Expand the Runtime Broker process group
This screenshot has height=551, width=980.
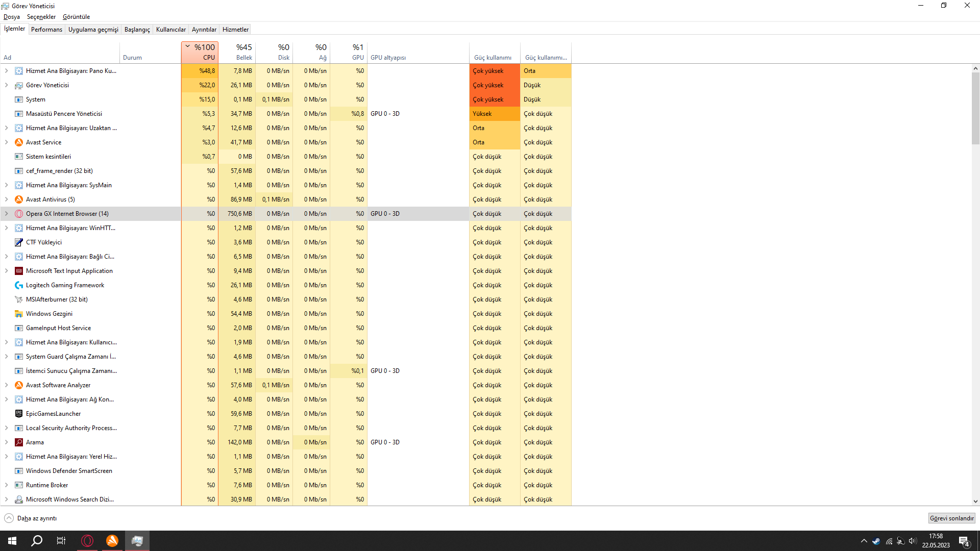[x=7, y=485]
